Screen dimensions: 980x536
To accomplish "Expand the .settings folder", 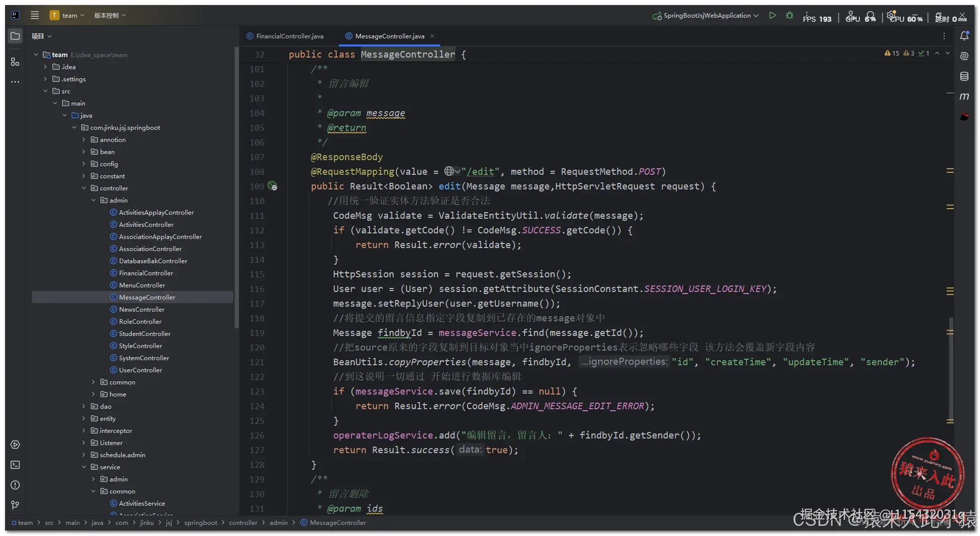I will [45, 79].
